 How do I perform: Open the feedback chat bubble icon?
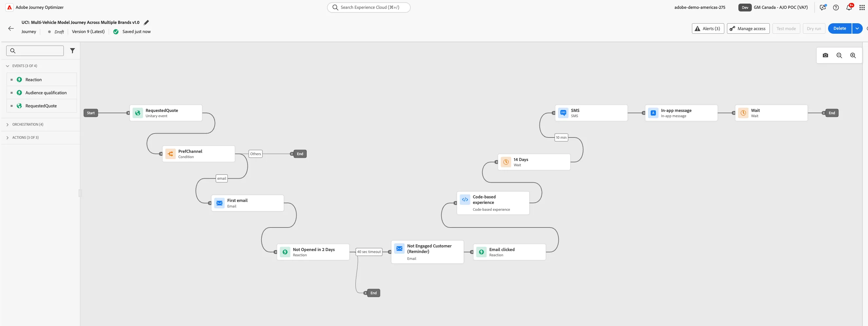[823, 8]
